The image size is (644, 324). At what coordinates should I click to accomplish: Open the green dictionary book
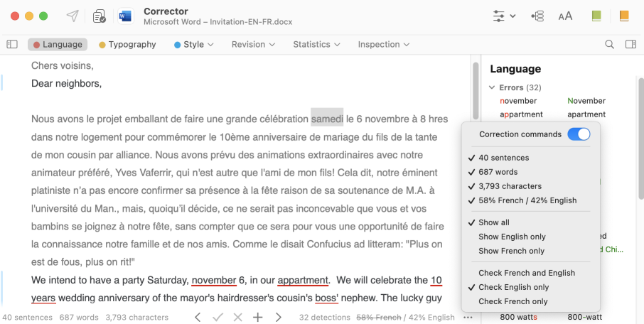click(x=596, y=16)
